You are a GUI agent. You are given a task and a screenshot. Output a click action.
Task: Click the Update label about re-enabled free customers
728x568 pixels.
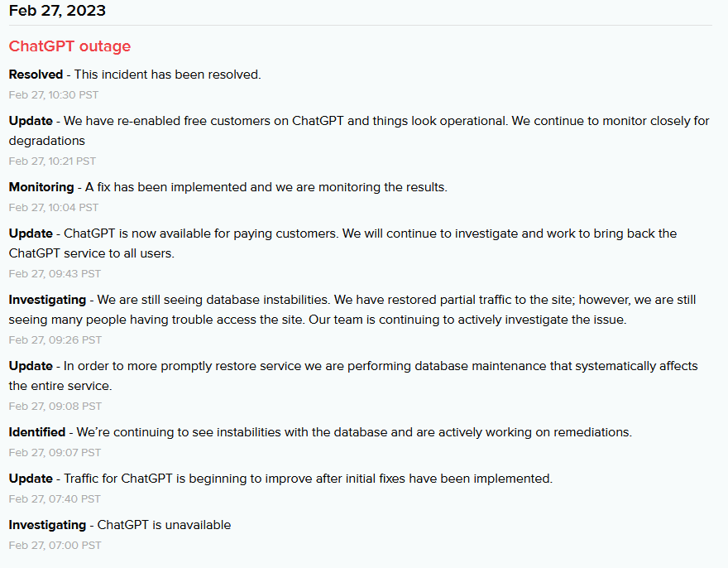pyautogui.click(x=31, y=121)
